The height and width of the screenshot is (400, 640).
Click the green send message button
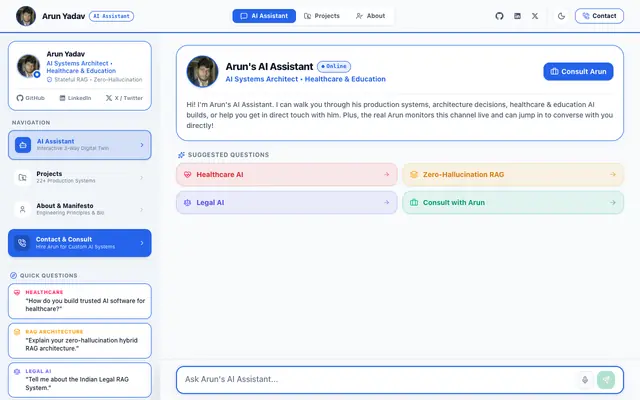(x=606, y=380)
